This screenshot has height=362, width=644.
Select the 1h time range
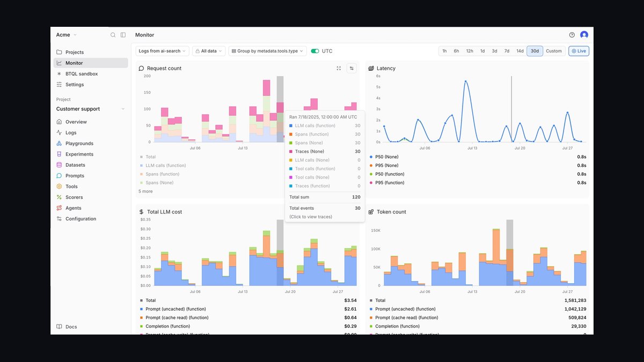(x=444, y=51)
